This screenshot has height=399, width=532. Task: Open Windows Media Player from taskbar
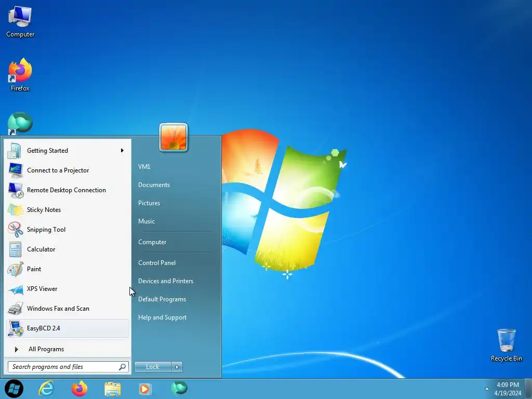point(145,389)
